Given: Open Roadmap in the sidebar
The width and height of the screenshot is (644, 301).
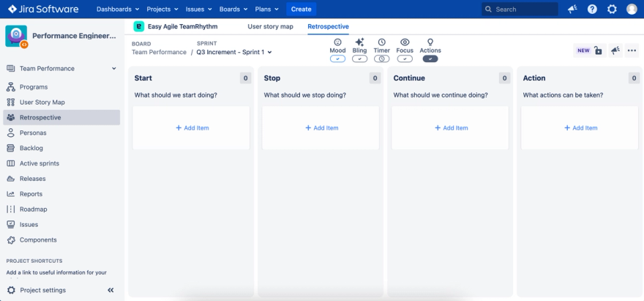Looking at the screenshot, I should point(61,209).
